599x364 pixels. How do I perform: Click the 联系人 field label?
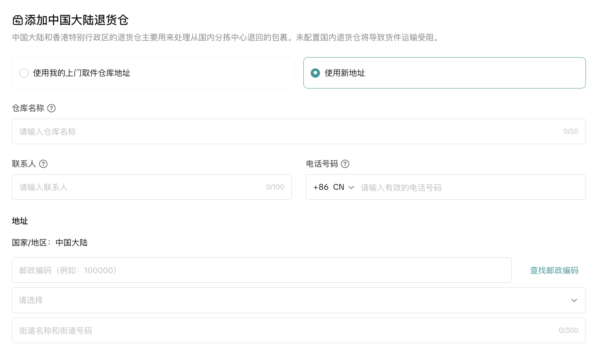click(x=24, y=164)
